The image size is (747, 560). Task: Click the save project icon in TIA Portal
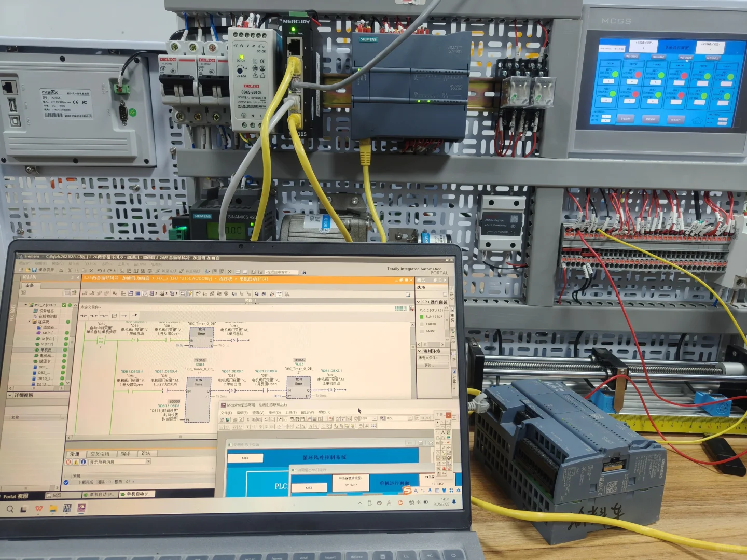[34, 270]
